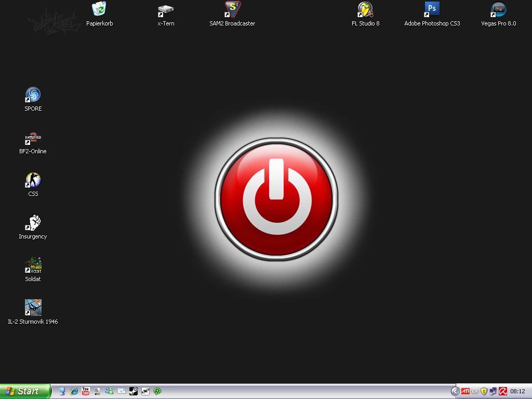This screenshot has height=399, width=532.
Task: Click the taskbar clock showing 08:12
Action: pos(517,391)
